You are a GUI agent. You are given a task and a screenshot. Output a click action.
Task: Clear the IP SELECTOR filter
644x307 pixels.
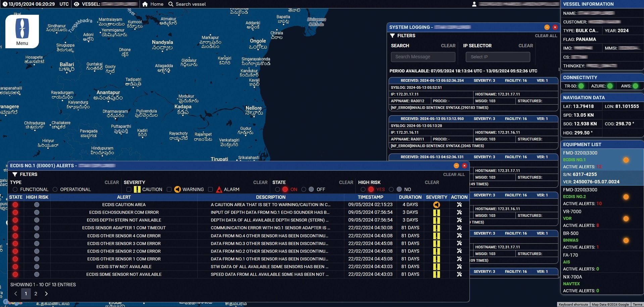point(526,46)
